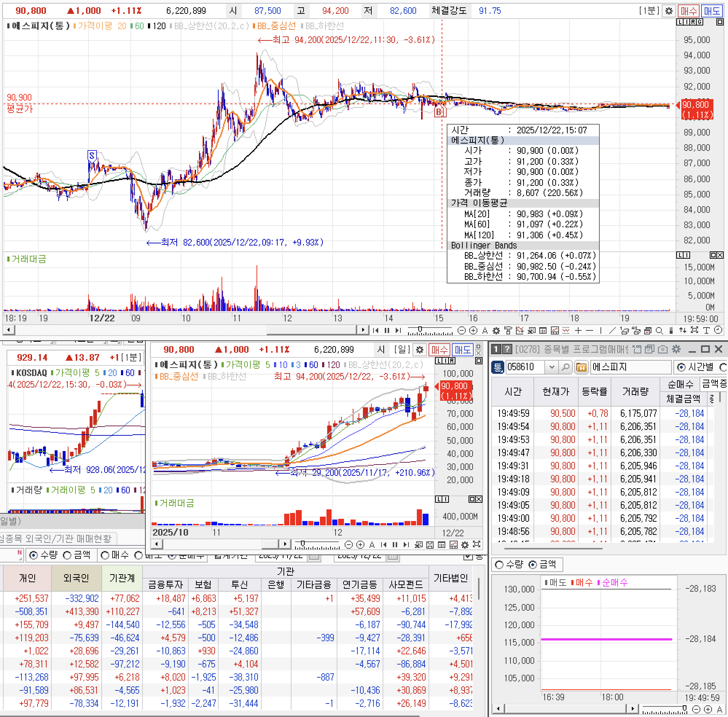
Task: Click the orange H folder history icon
Action: coord(581,367)
